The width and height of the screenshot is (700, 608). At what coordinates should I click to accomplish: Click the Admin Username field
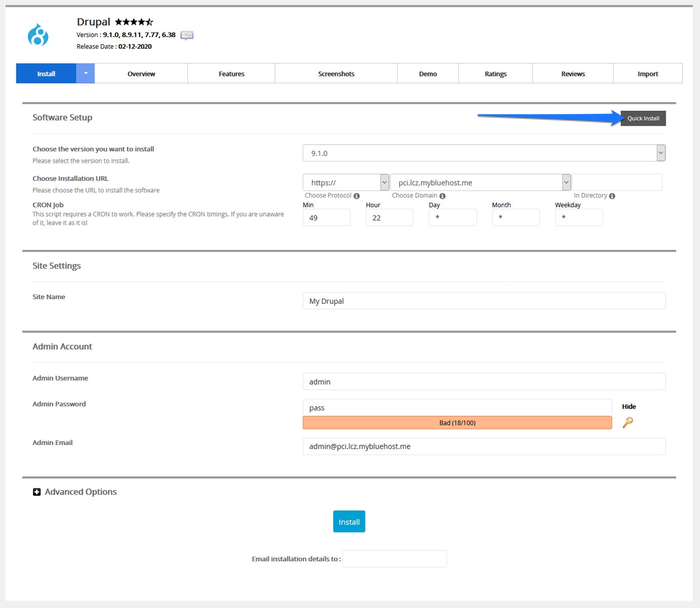pos(484,381)
